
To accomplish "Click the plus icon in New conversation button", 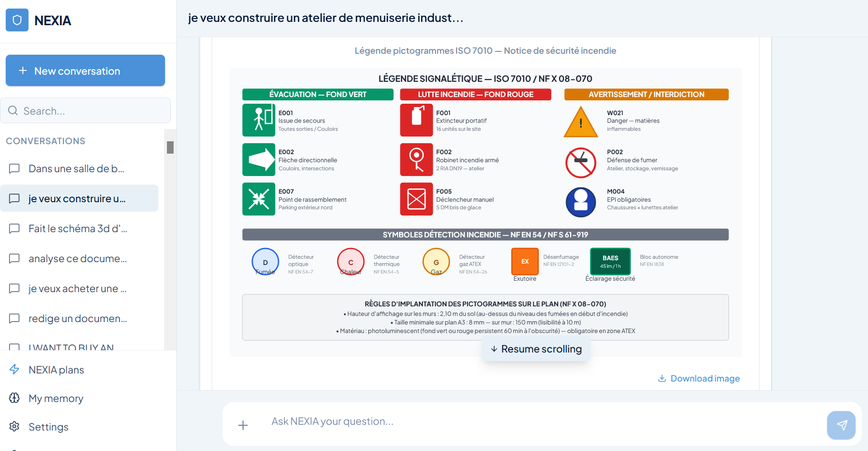I will (x=23, y=70).
